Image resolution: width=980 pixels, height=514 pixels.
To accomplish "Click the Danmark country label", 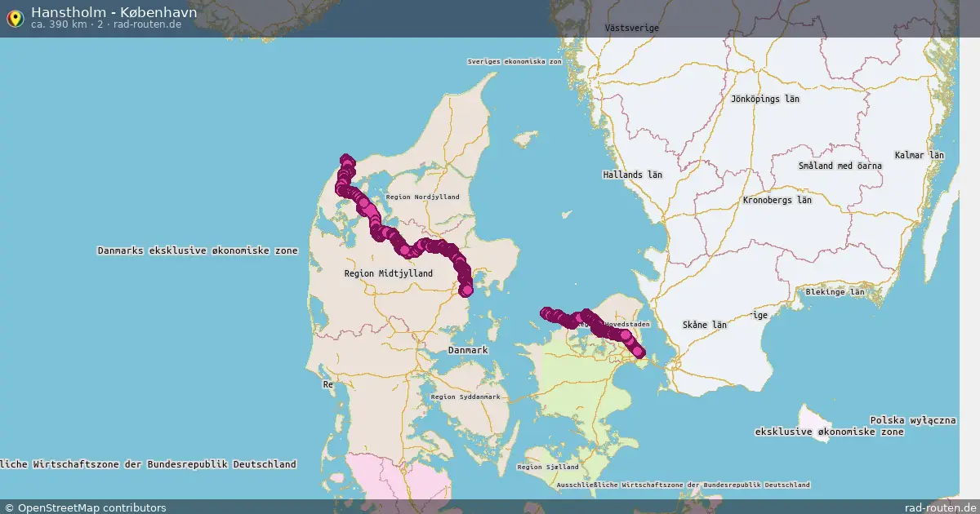I will 468,350.
